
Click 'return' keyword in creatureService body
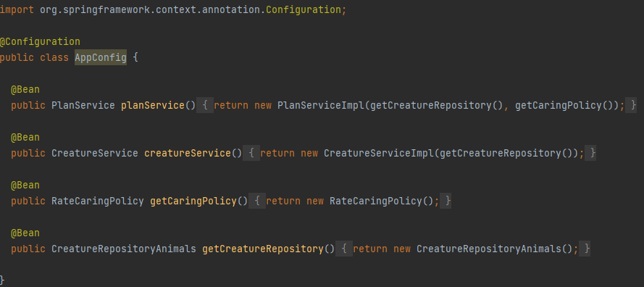click(x=277, y=154)
